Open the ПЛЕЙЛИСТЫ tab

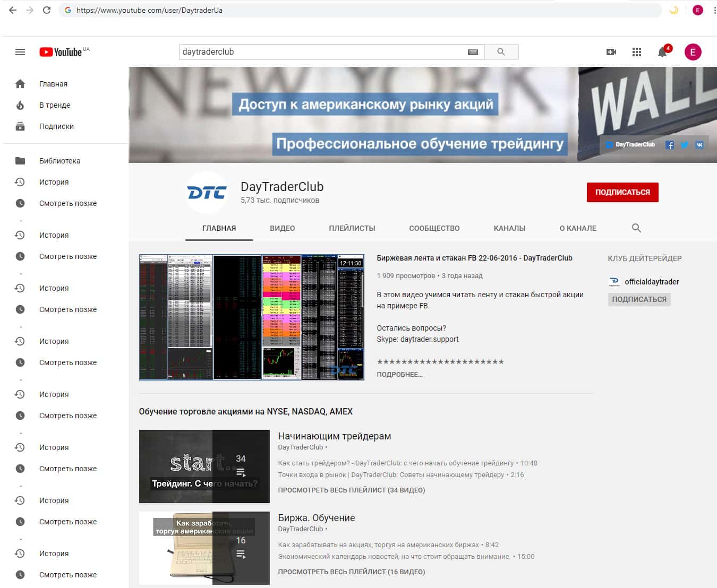352,228
